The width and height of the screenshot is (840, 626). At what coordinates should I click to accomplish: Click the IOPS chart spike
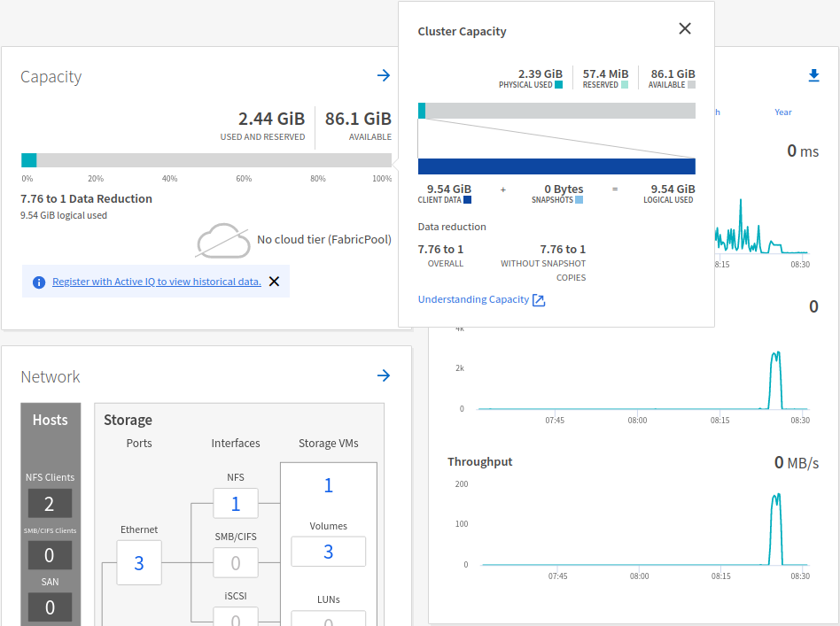[x=775, y=380]
